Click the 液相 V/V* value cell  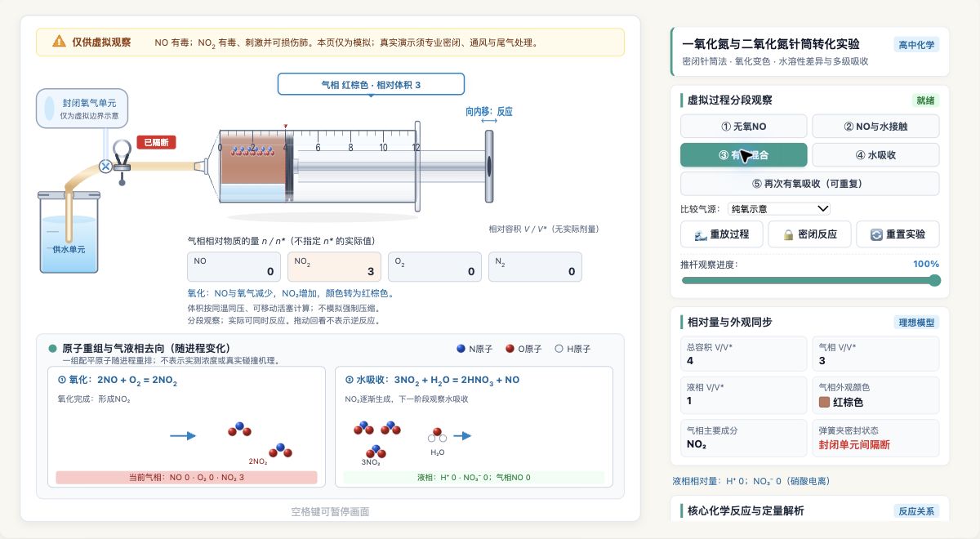[x=744, y=394]
